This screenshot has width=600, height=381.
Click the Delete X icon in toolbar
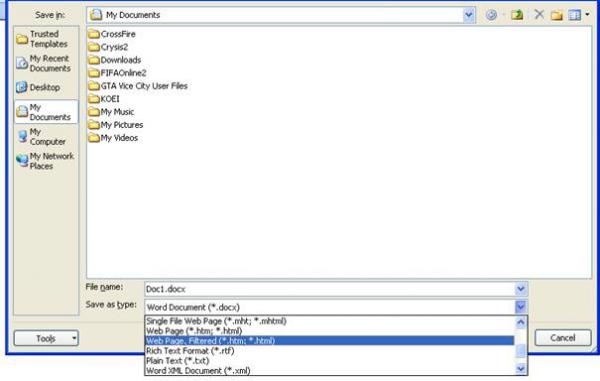(x=539, y=15)
